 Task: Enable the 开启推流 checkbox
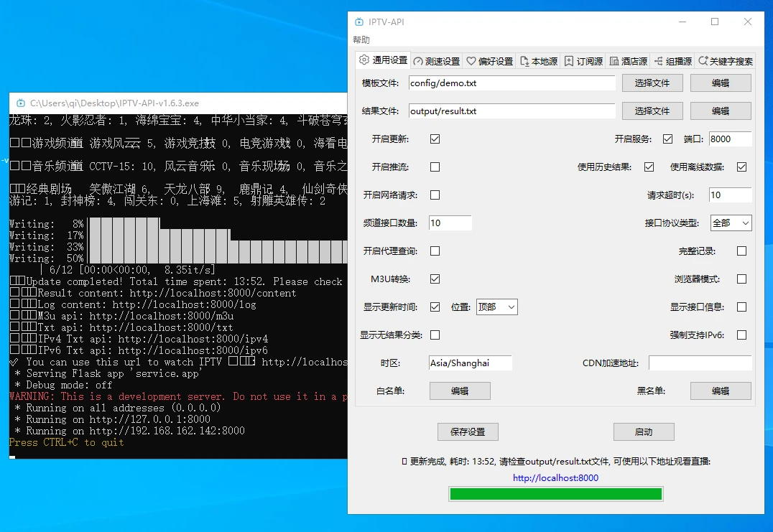pyautogui.click(x=435, y=167)
